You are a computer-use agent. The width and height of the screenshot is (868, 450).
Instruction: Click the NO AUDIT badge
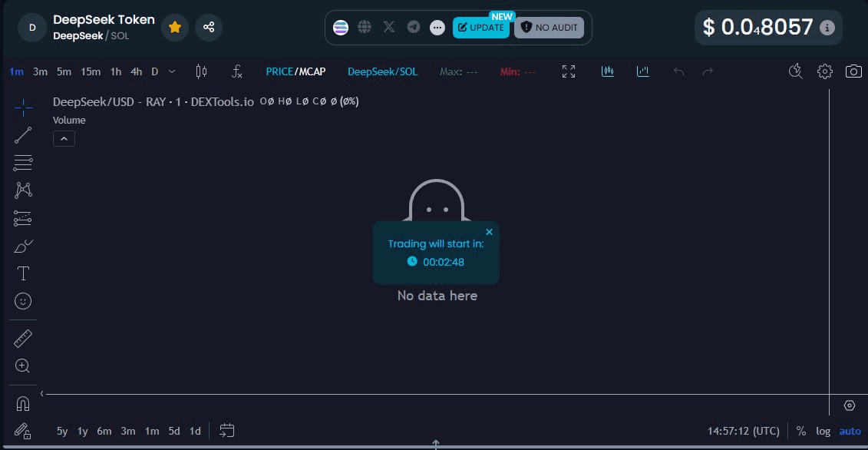[550, 27]
